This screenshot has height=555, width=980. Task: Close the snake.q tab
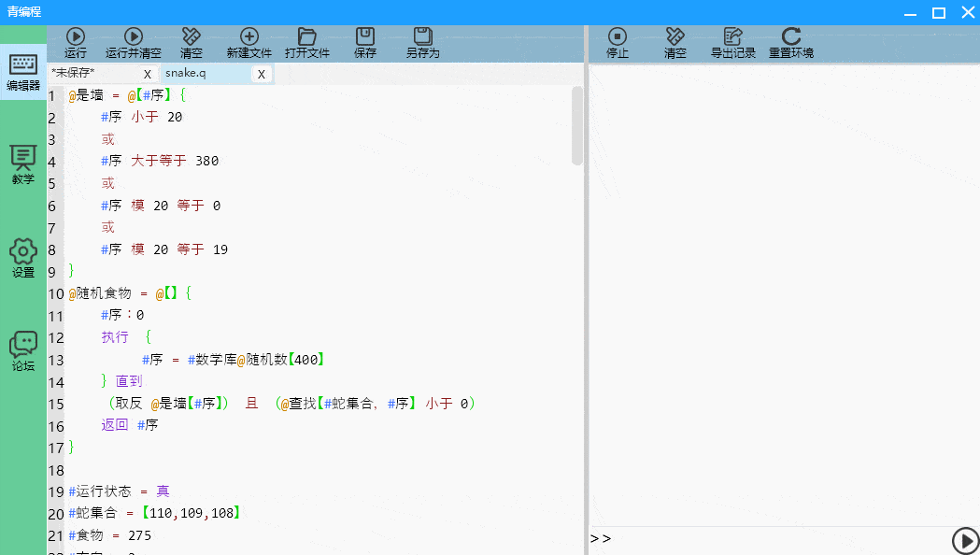262,75
